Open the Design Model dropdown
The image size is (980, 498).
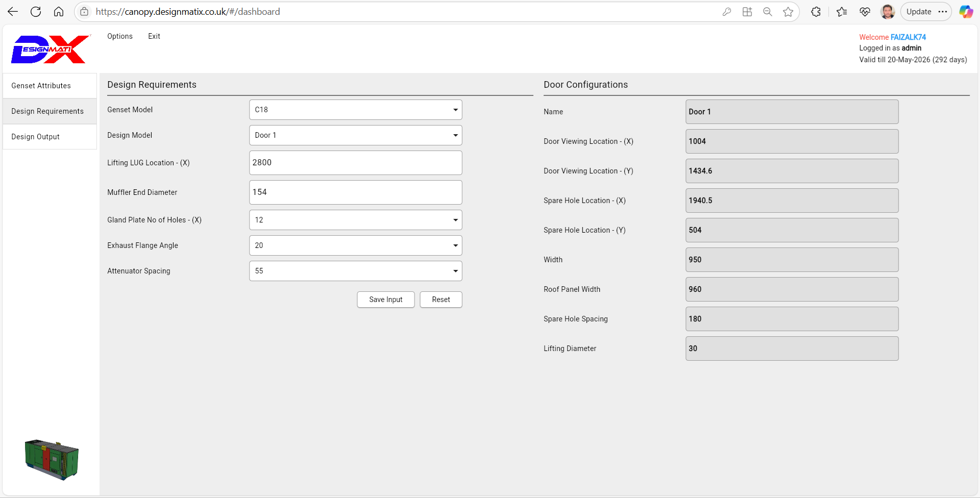click(x=355, y=135)
